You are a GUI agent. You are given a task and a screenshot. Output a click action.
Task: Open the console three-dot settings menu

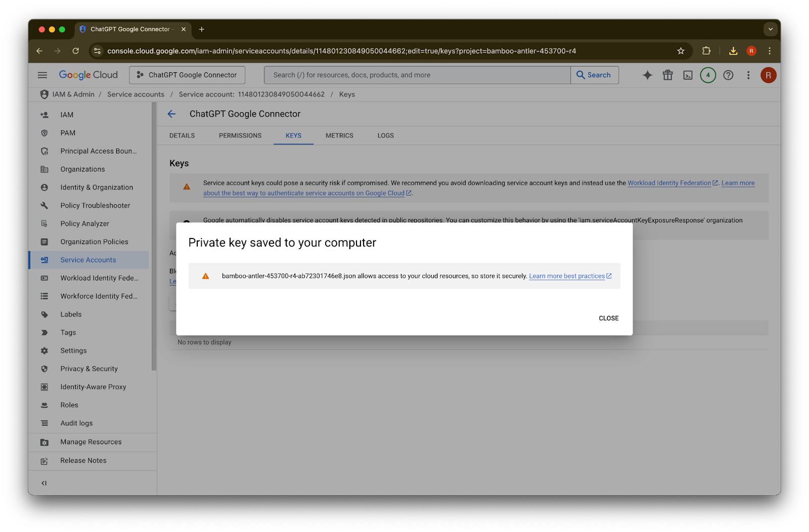pos(748,75)
